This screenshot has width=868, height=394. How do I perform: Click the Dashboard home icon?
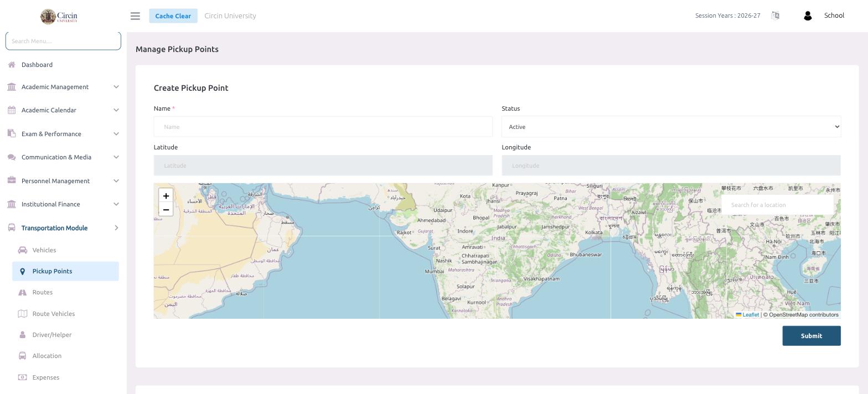tap(12, 65)
